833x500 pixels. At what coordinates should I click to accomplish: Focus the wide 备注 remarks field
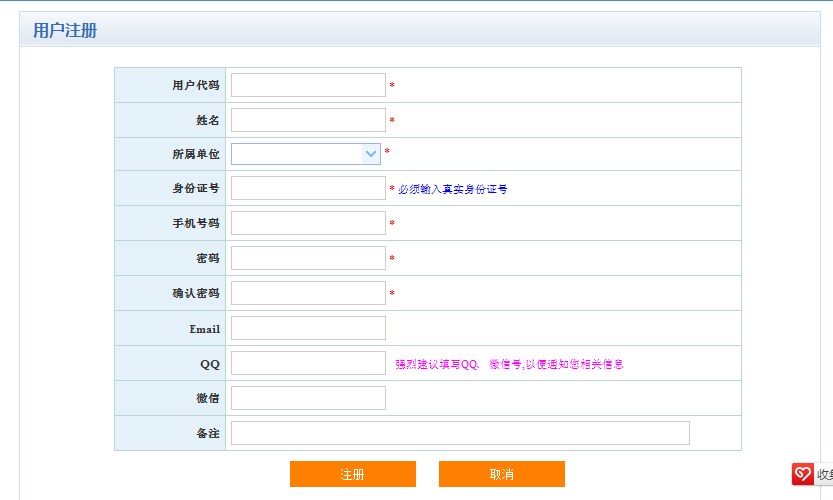point(460,433)
